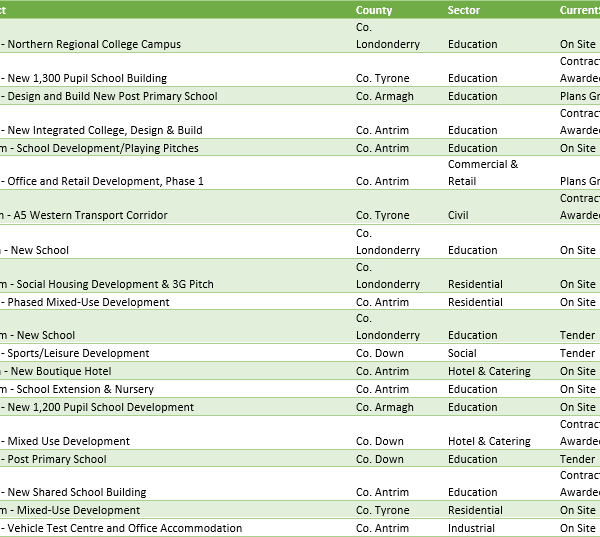This screenshot has width=600, height=537.
Task: Click On Site in New 1,200 Pupil School row
Action: [x=578, y=407]
